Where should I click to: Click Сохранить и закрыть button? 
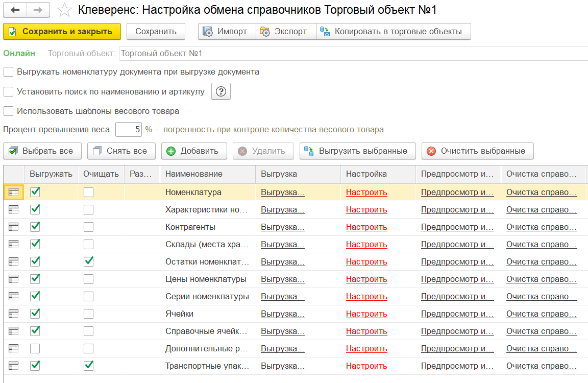click(62, 32)
